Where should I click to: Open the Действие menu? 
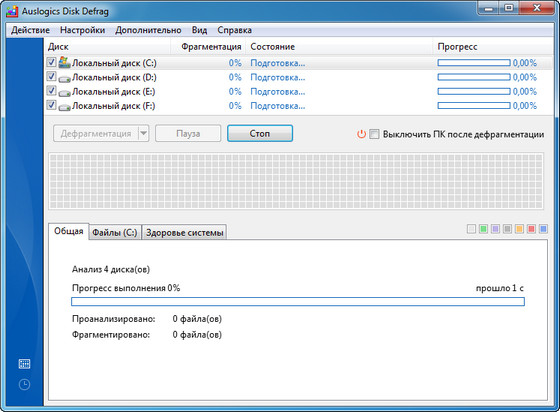[x=30, y=30]
